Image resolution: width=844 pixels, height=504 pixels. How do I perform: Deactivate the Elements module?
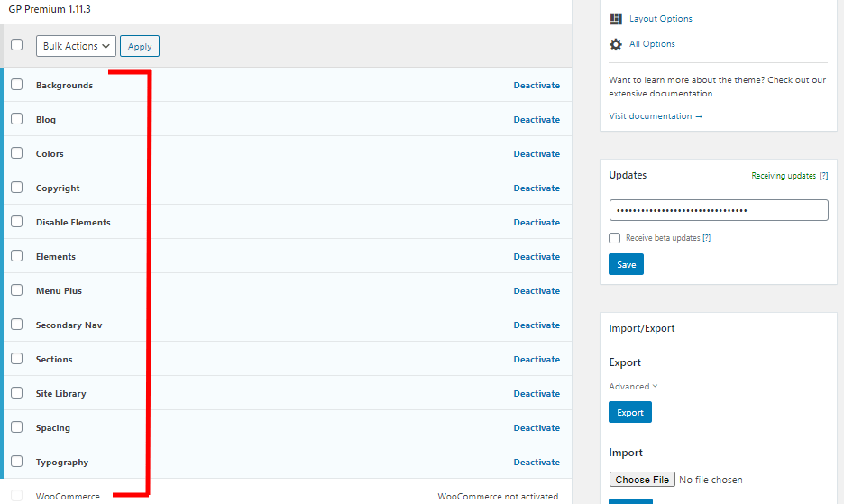click(537, 256)
